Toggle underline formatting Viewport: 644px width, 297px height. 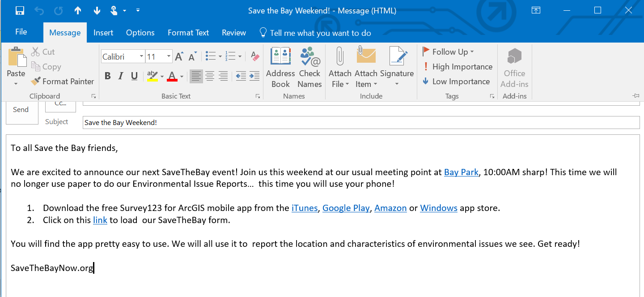point(134,76)
